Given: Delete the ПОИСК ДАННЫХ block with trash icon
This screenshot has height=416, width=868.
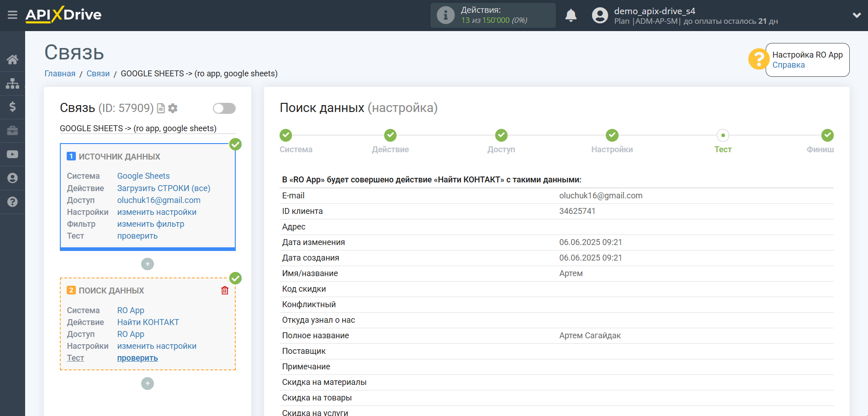Looking at the screenshot, I should pyautogui.click(x=225, y=291).
